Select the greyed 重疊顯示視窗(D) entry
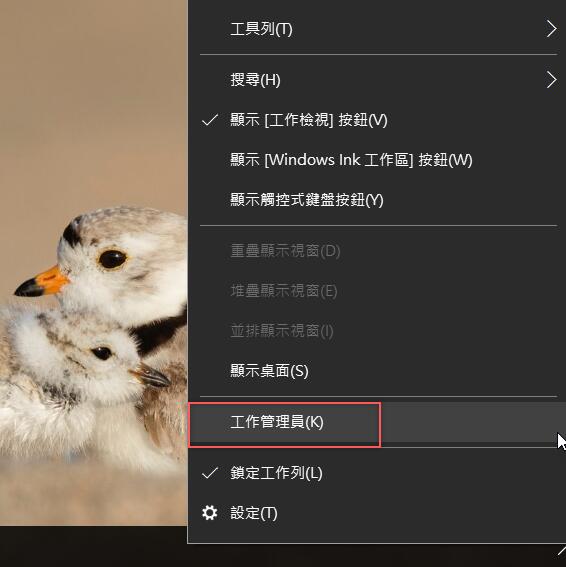This screenshot has width=566, height=567. click(x=376, y=251)
